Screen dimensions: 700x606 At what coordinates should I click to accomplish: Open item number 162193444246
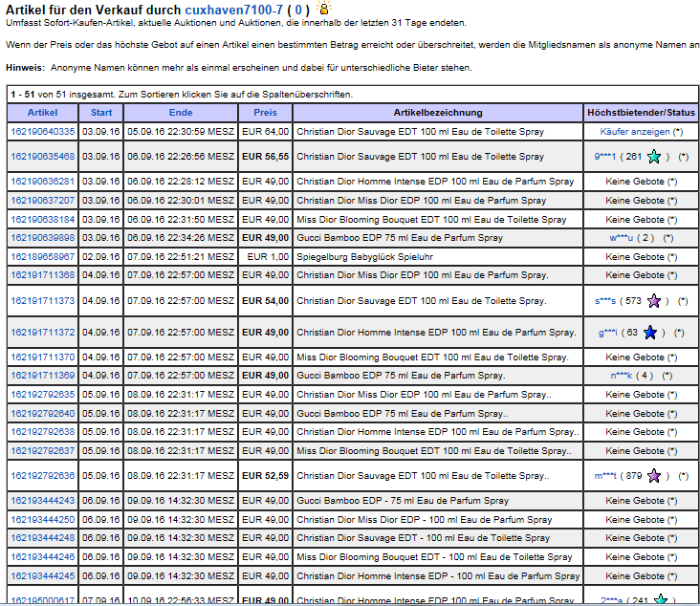click(43, 557)
